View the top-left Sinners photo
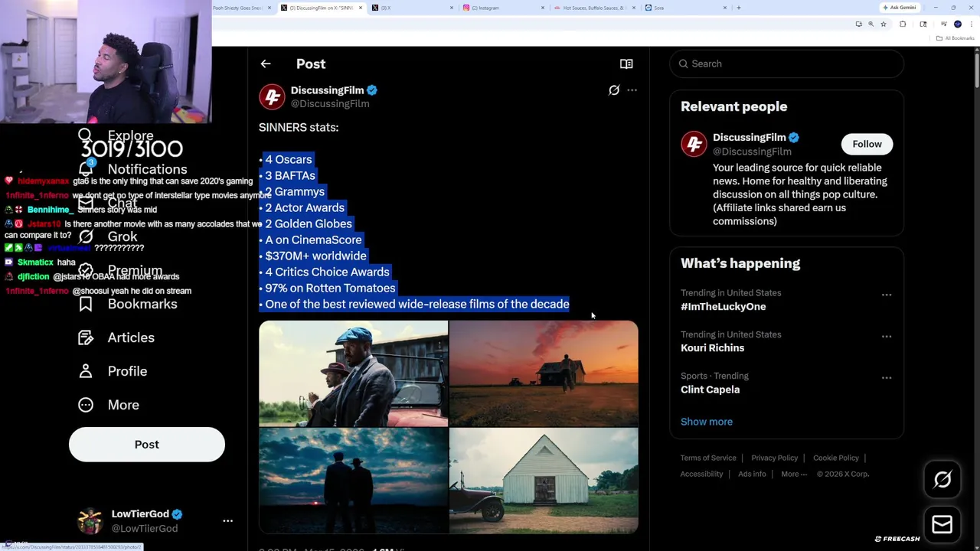 click(x=353, y=373)
